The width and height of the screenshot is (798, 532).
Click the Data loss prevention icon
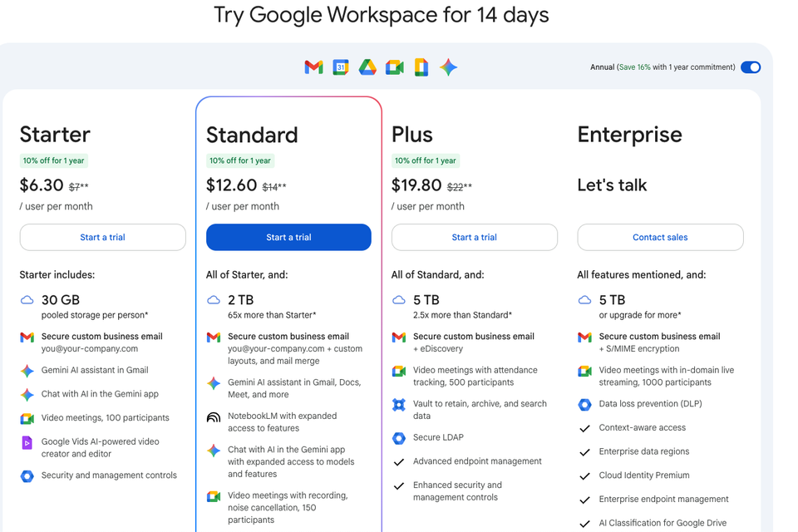tap(584, 405)
